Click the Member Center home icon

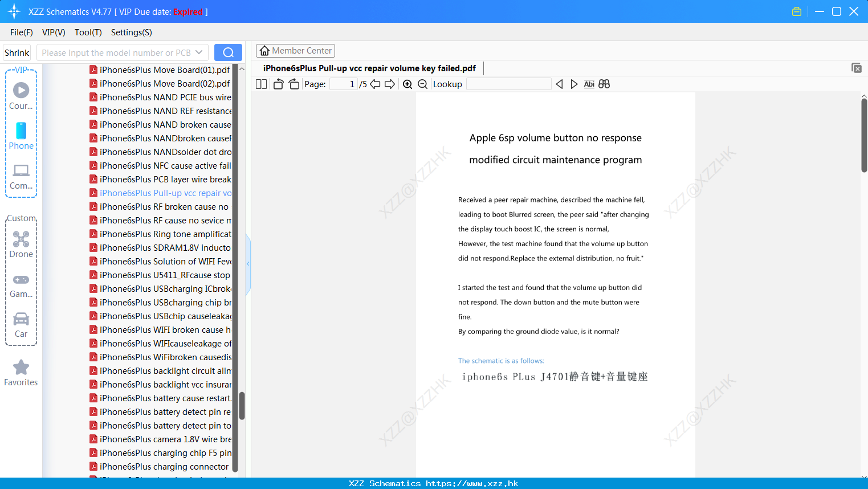(x=264, y=51)
